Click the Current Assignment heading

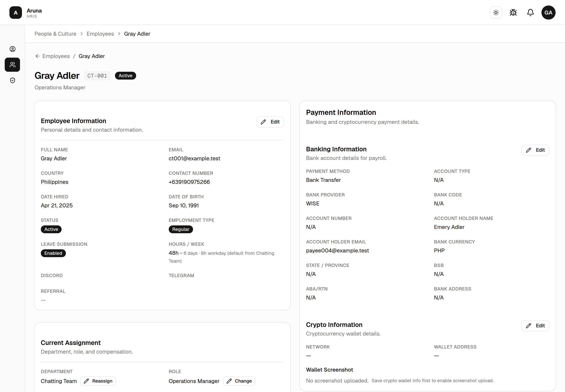(71, 343)
